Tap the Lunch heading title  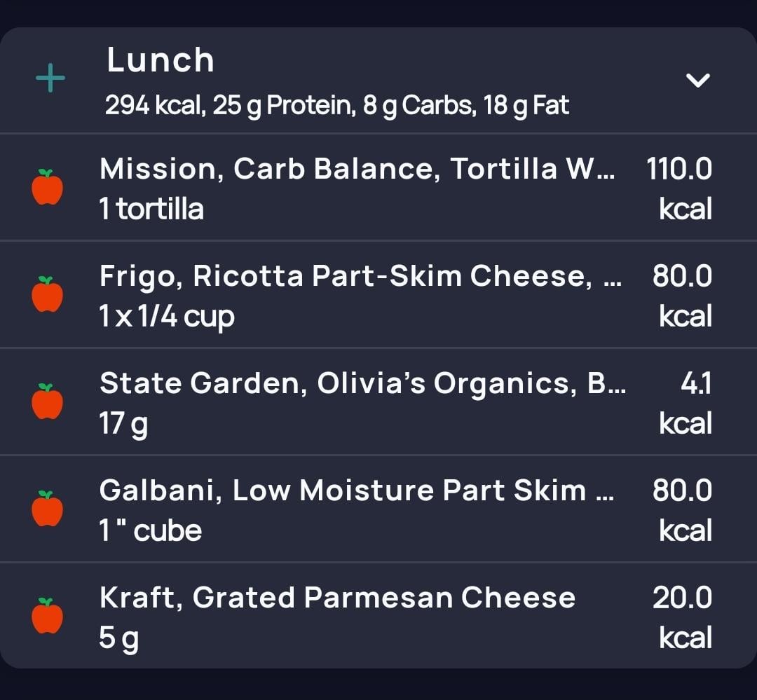pyautogui.click(x=161, y=60)
